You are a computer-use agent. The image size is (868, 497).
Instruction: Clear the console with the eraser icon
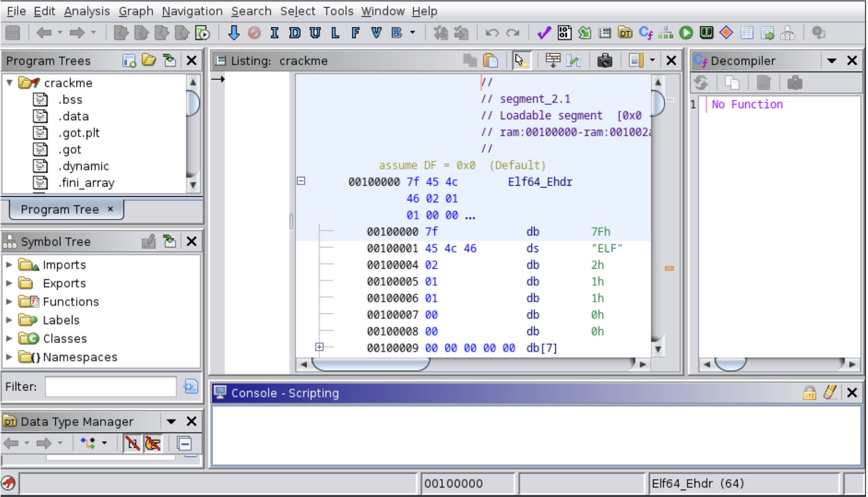pos(830,393)
